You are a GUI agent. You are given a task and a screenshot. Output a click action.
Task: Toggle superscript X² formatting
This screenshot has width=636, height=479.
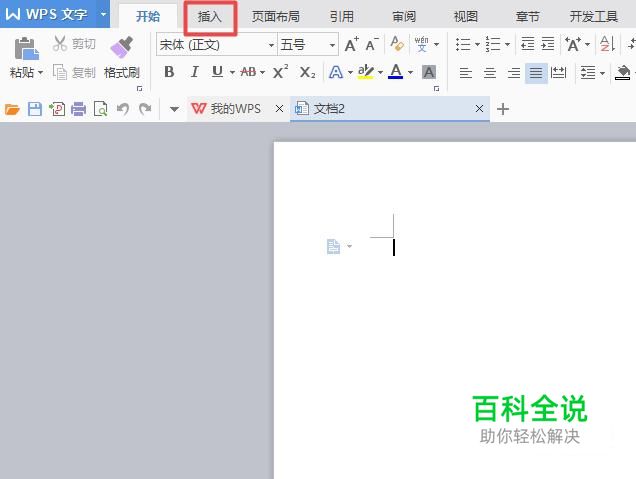coord(281,72)
